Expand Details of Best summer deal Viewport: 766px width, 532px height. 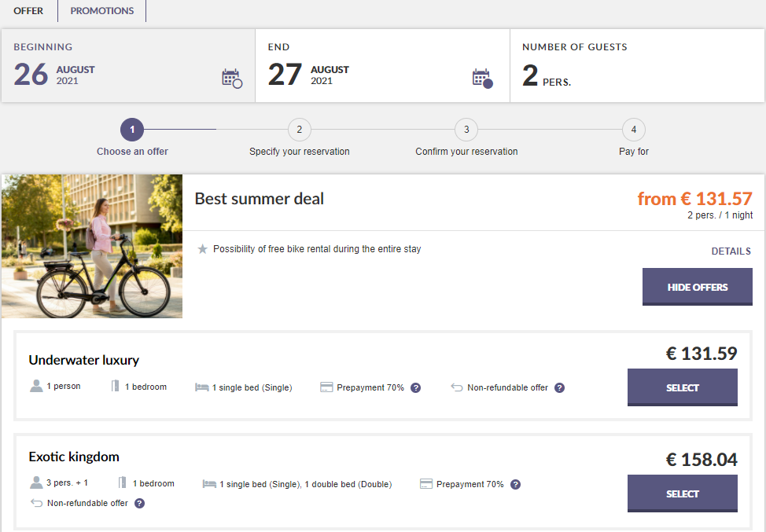731,251
